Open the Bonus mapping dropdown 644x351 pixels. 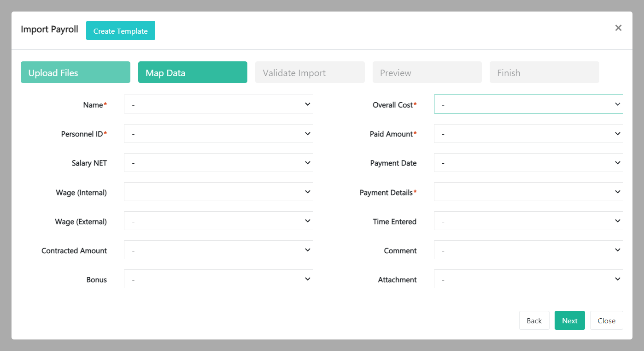(x=218, y=279)
